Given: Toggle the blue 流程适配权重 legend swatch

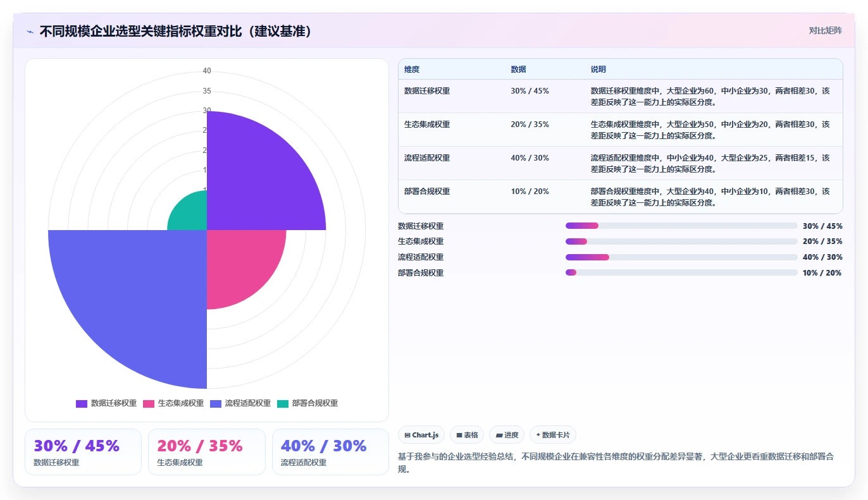Looking at the screenshot, I should 216,403.
